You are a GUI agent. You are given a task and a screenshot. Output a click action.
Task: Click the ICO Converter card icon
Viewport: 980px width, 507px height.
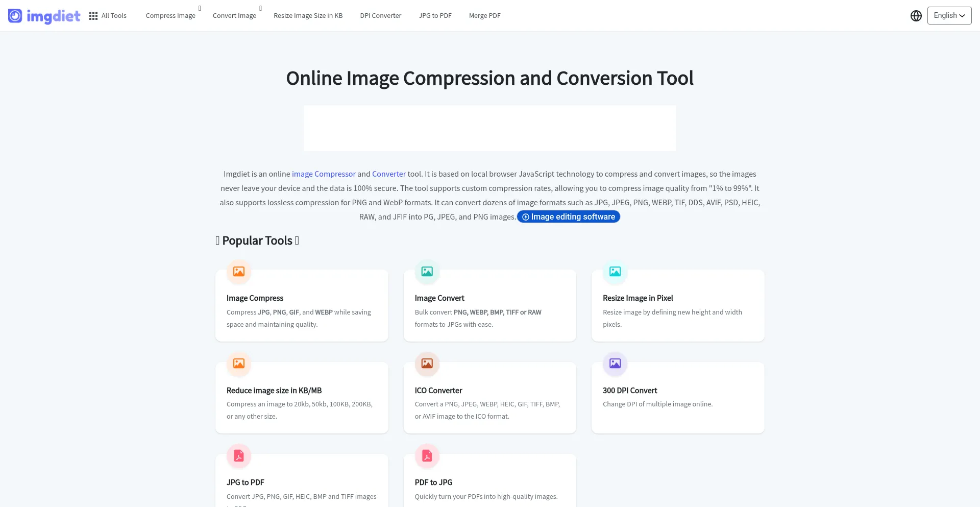tap(427, 364)
